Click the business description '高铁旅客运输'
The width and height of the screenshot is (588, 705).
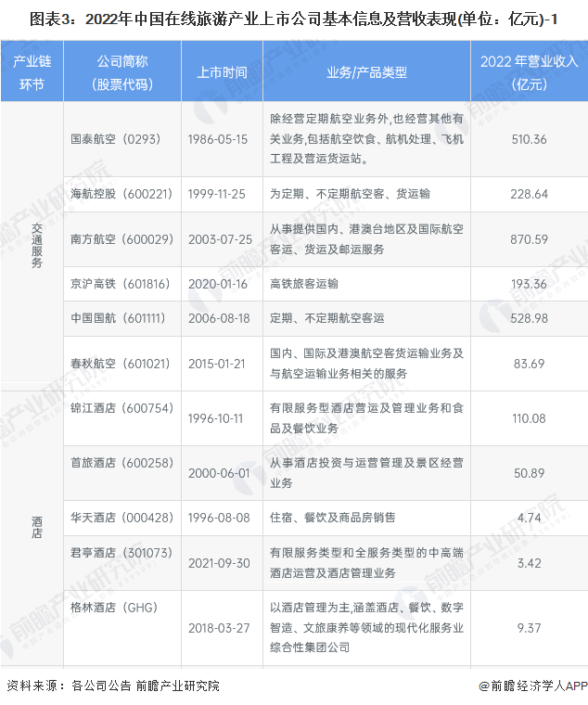pyautogui.click(x=304, y=284)
